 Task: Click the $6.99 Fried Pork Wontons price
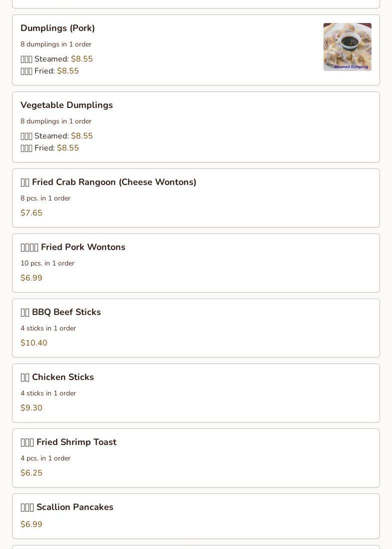[31, 278]
